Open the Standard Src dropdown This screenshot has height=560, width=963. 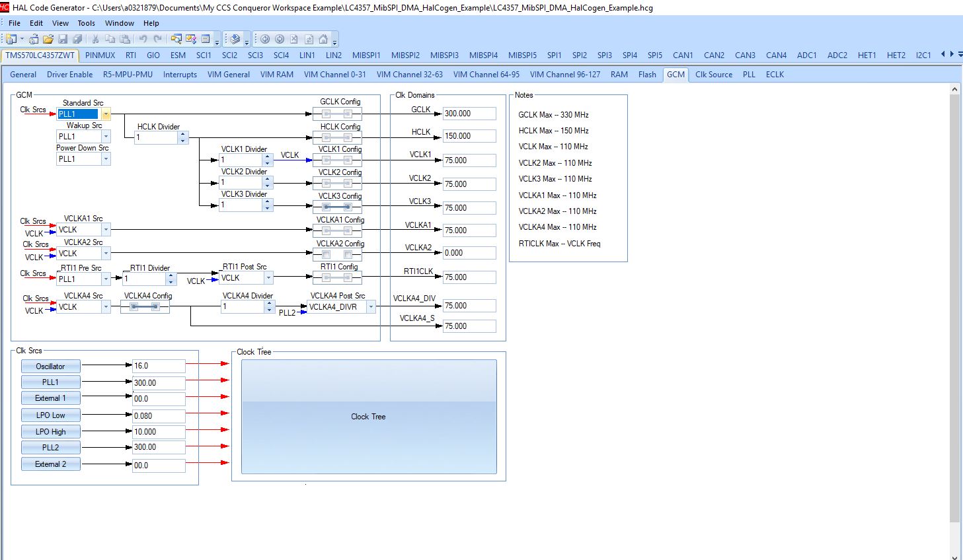coord(106,114)
